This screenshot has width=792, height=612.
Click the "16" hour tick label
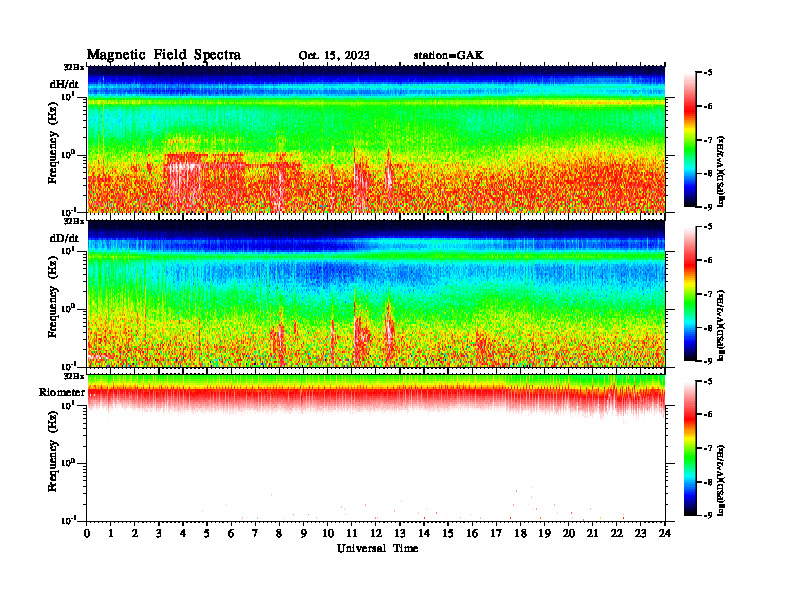pyautogui.click(x=472, y=534)
